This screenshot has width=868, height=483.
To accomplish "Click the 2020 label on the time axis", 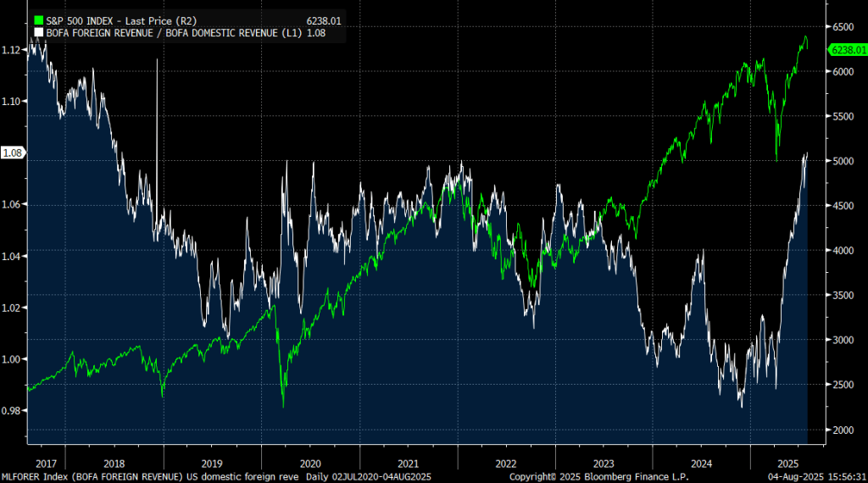I will [309, 464].
